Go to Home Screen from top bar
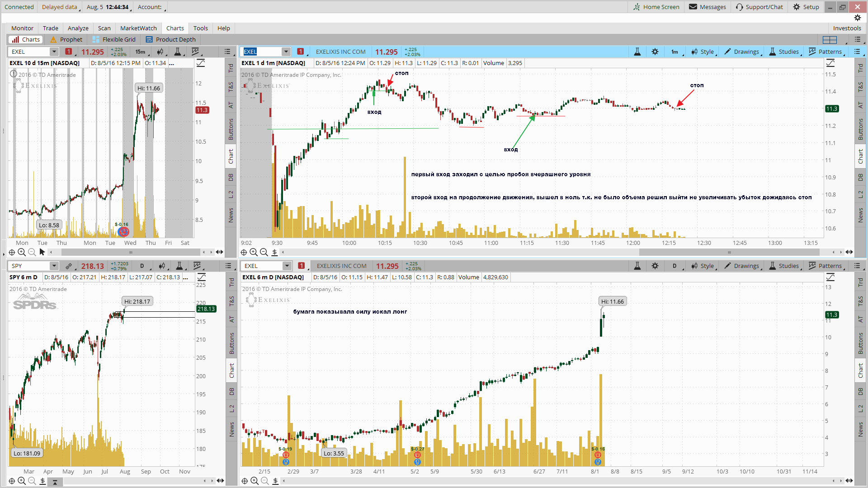 tap(656, 7)
